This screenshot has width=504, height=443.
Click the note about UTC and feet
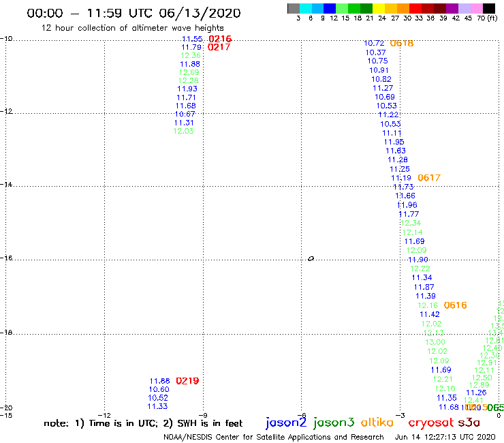pyautogui.click(x=143, y=423)
